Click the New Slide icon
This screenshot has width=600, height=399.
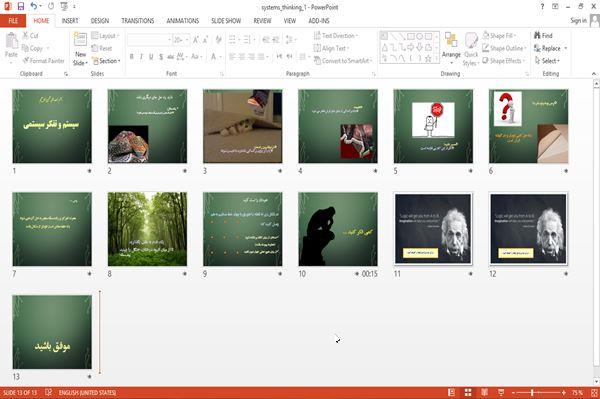click(x=80, y=40)
